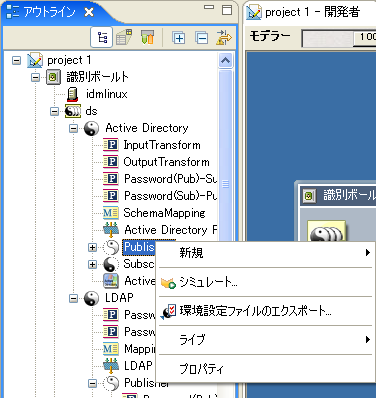Viewport: 376px width, 398px height.
Task: Choose シミュレート... from context menu
Action: [265, 282]
